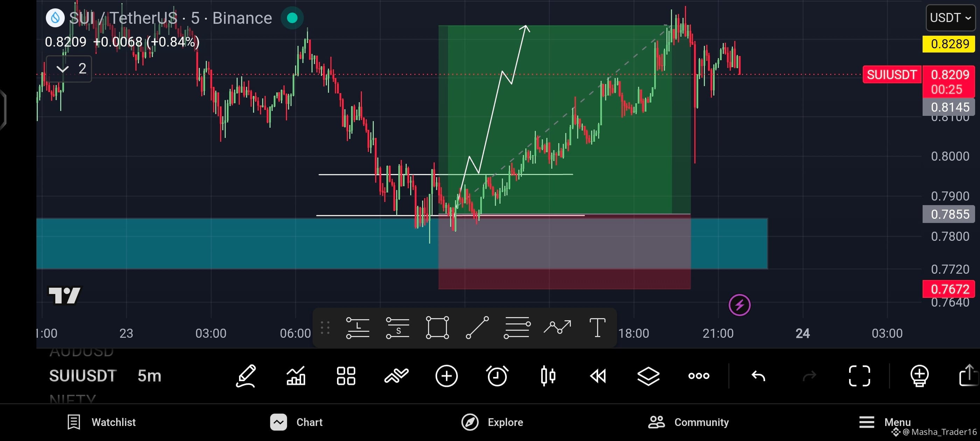
Task: Click the yellow 0.8289 price label
Action: coord(949,44)
